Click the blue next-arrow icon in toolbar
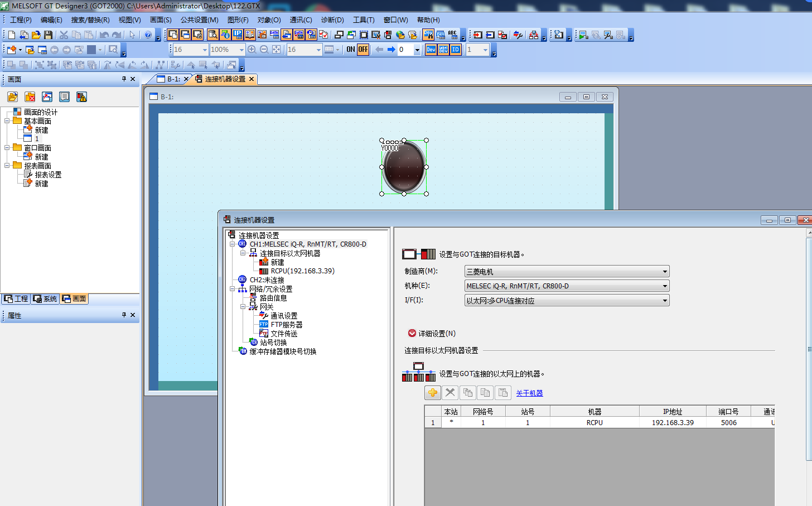 (391, 50)
